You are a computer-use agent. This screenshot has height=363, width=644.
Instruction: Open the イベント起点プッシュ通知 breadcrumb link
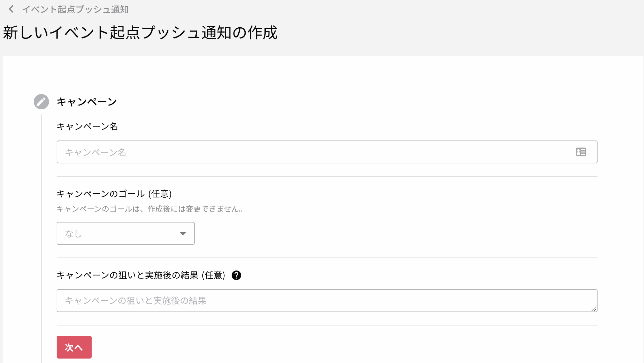(75, 10)
